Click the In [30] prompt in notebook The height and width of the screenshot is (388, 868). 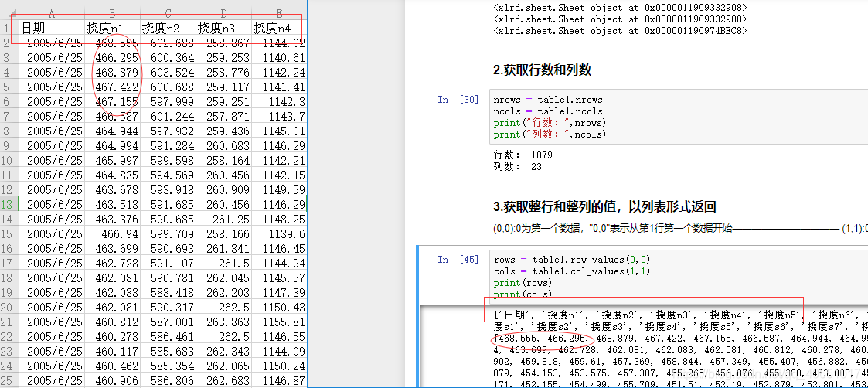click(461, 100)
